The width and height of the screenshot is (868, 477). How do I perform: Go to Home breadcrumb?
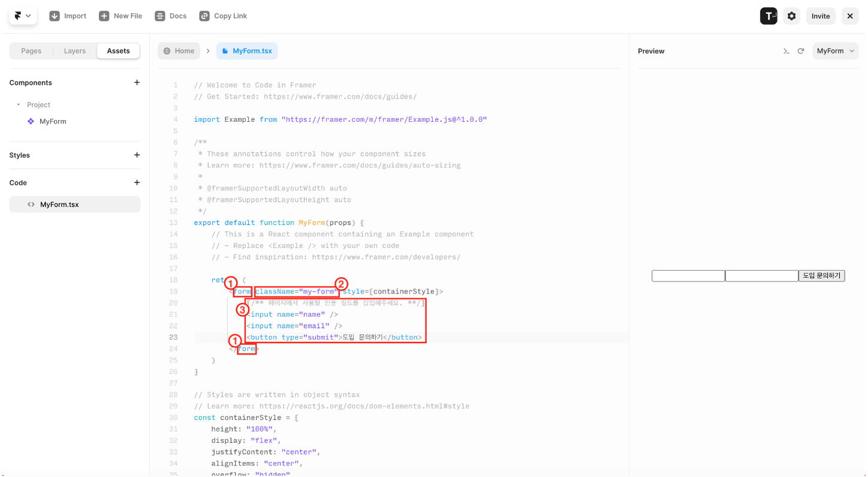click(179, 51)
